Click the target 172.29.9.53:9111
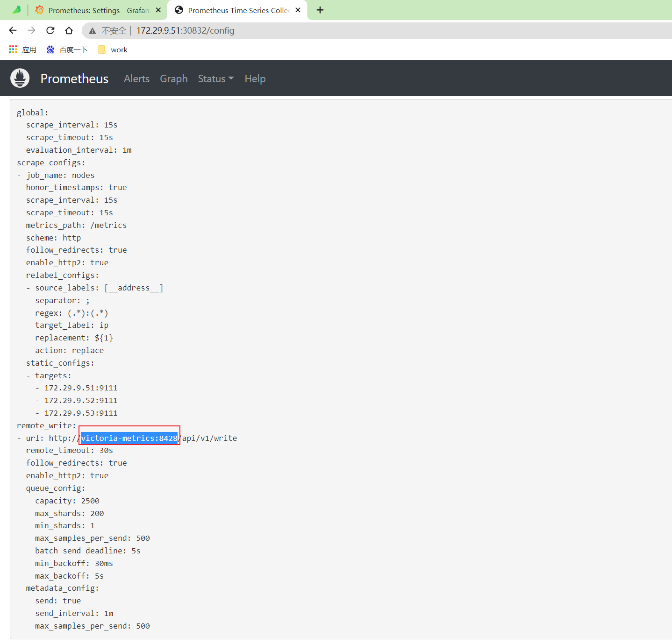This screenshot has width=672, height=644. click(x=81, y=413)
